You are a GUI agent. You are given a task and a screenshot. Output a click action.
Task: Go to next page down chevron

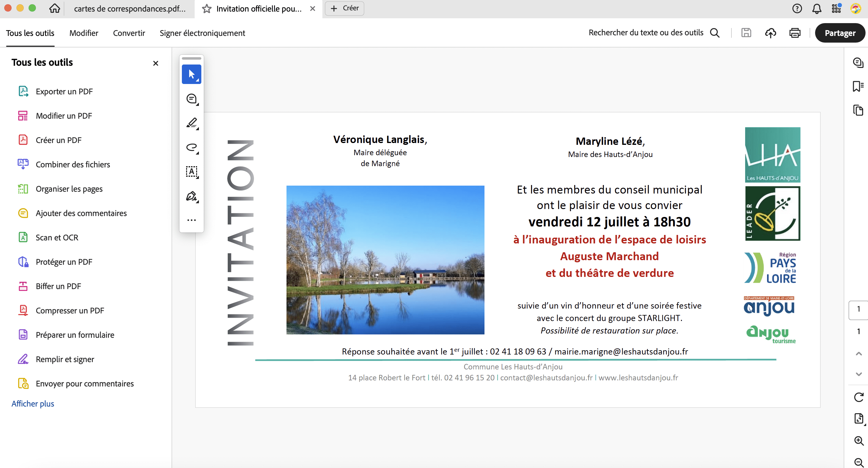pyautogui.click(x=859, y=374)
